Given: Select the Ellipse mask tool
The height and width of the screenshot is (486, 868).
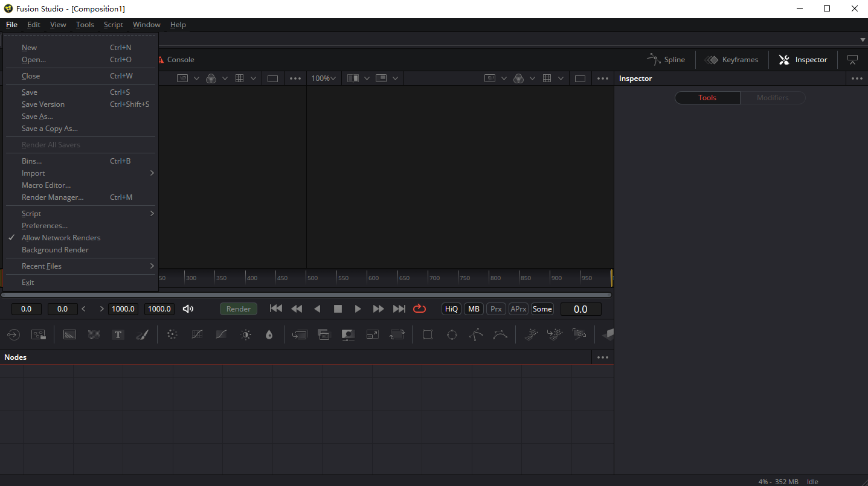Looking at the screenshot, I should pyautogui.click(x=452, y=334).
